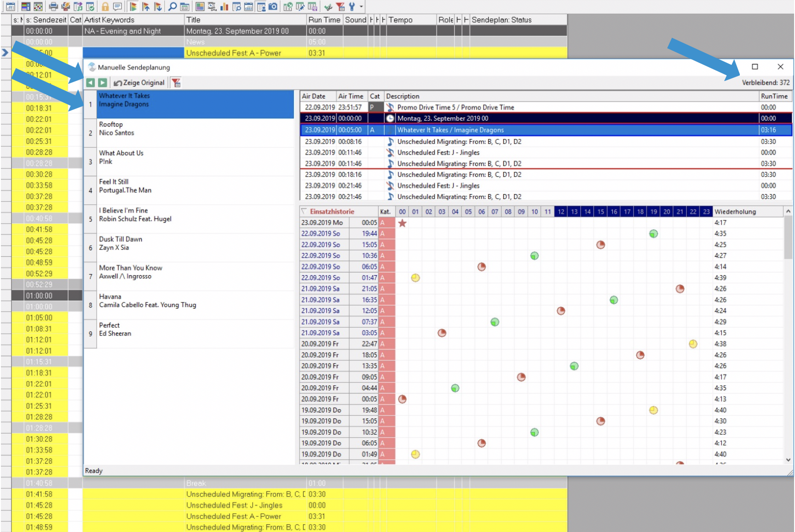Click the speech bubble comment icon
Screen dimensions: 795x532
118,6
